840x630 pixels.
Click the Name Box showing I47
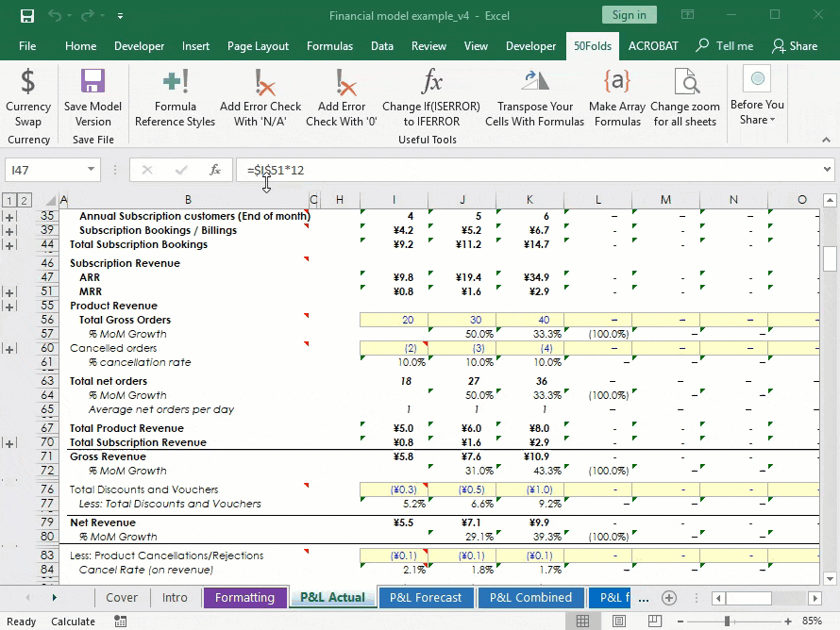point(45,170)
